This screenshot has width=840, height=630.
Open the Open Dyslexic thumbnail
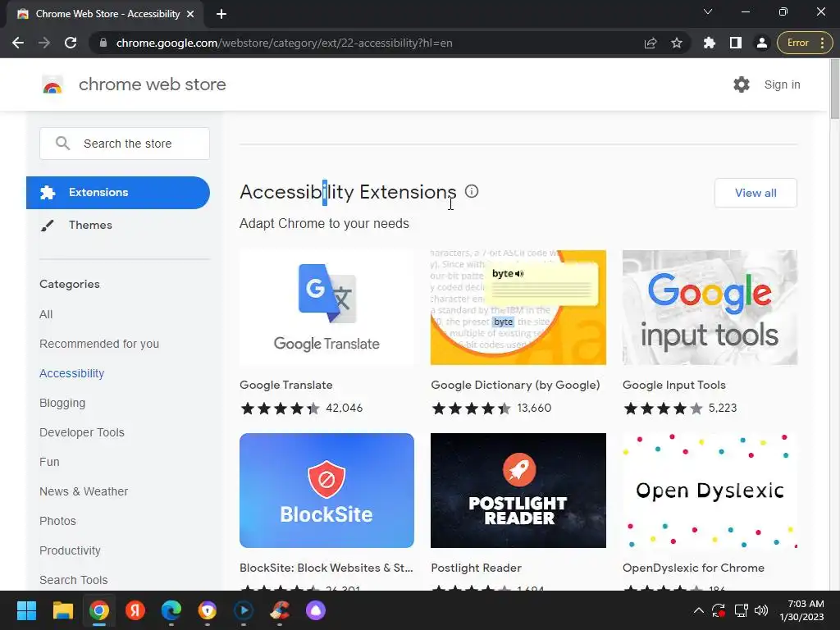[710, 491]
